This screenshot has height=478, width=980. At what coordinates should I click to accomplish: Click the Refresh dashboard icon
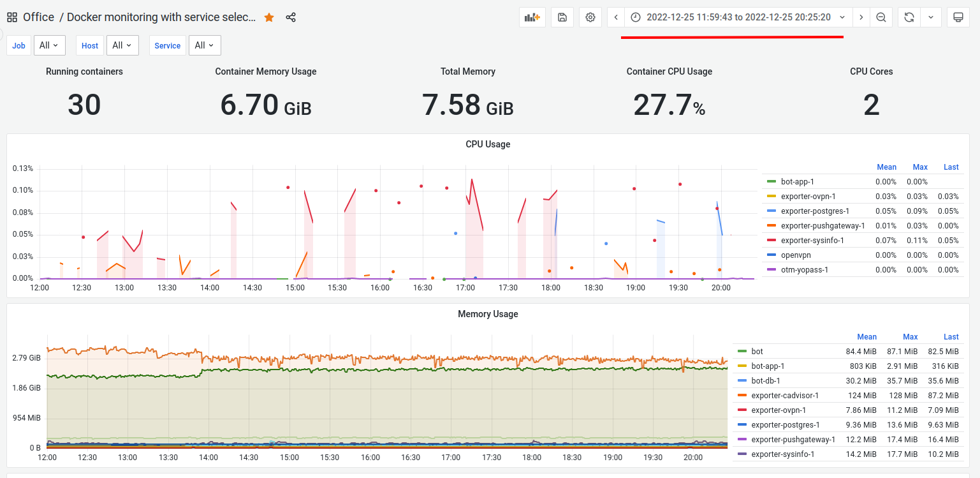(x=908, y=17)
